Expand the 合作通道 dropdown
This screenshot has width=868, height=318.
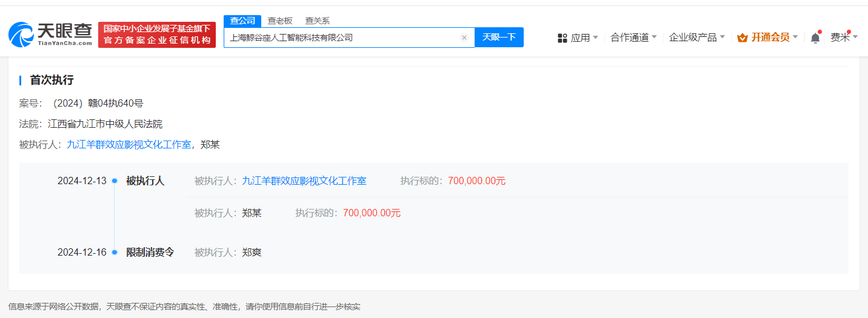click(633, 38)
